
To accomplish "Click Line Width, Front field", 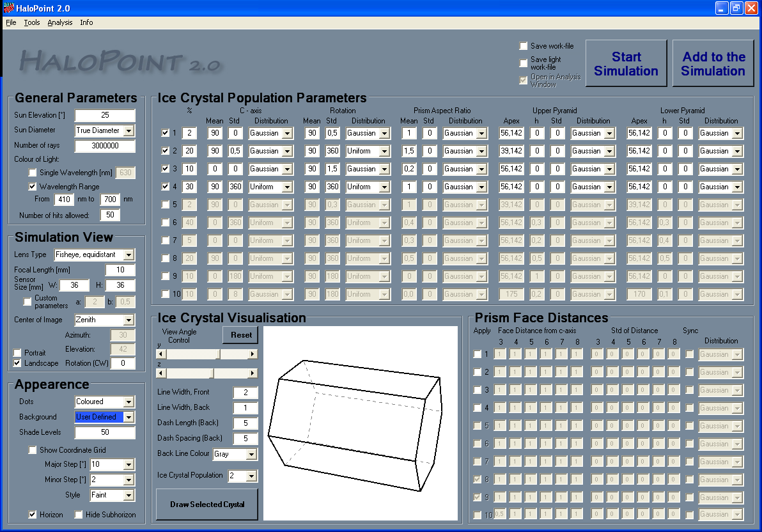I will 245,393.
